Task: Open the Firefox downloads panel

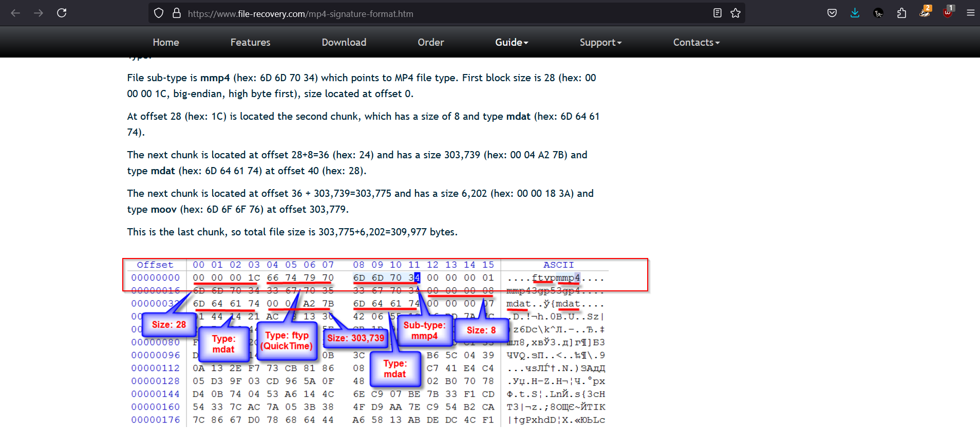Action: [x=855, y=13]
